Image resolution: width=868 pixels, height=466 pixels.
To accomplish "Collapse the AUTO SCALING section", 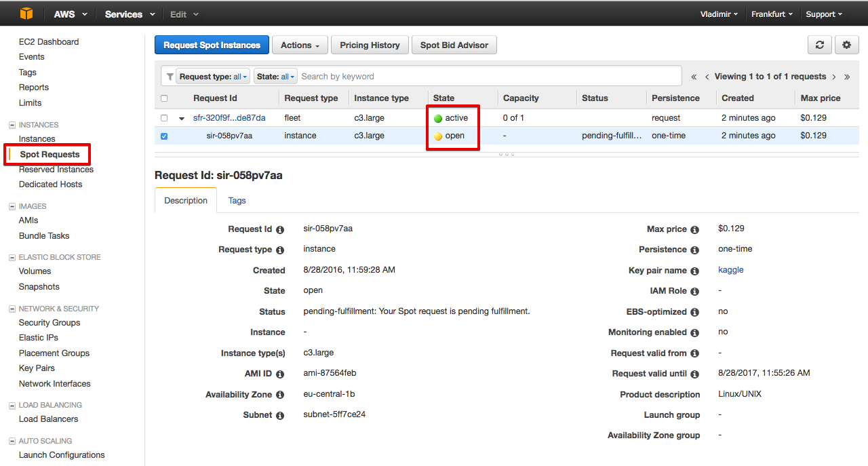I will point(12,442).
